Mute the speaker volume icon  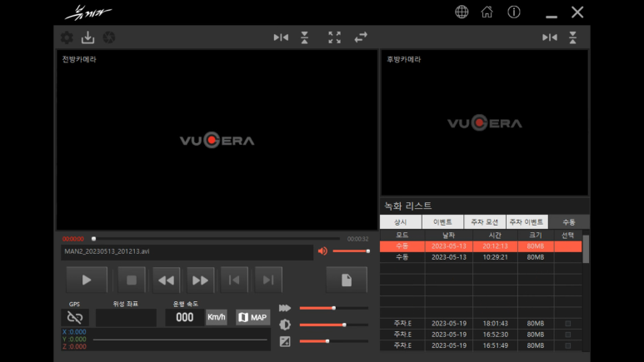click(322, 250)
